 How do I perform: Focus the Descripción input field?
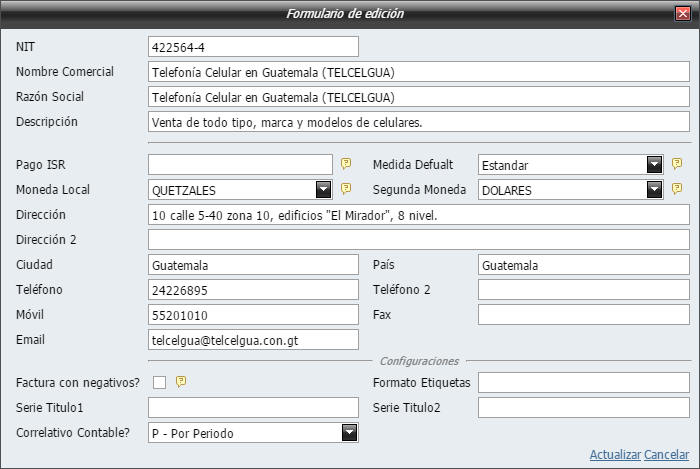(x=419, y=122)
